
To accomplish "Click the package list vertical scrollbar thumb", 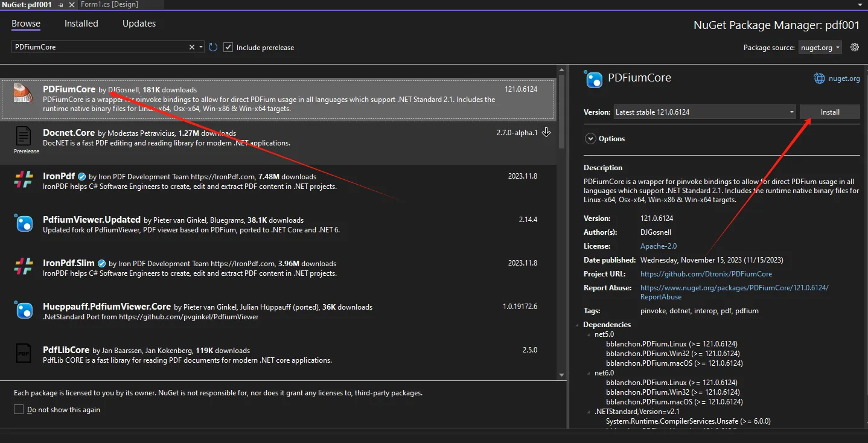I will click(x=561, y=112).
